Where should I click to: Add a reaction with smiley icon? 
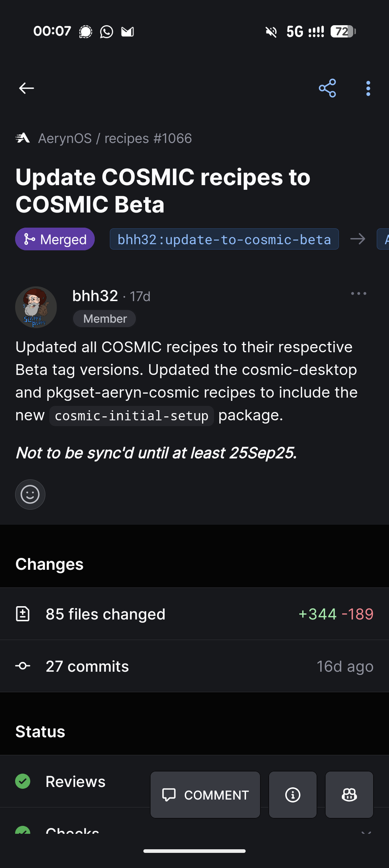30,495
